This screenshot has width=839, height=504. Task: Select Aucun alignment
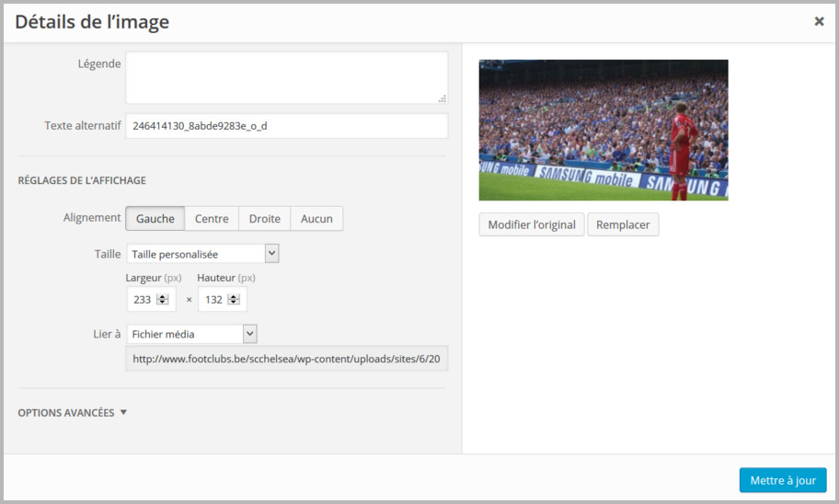tap(316, 218)
